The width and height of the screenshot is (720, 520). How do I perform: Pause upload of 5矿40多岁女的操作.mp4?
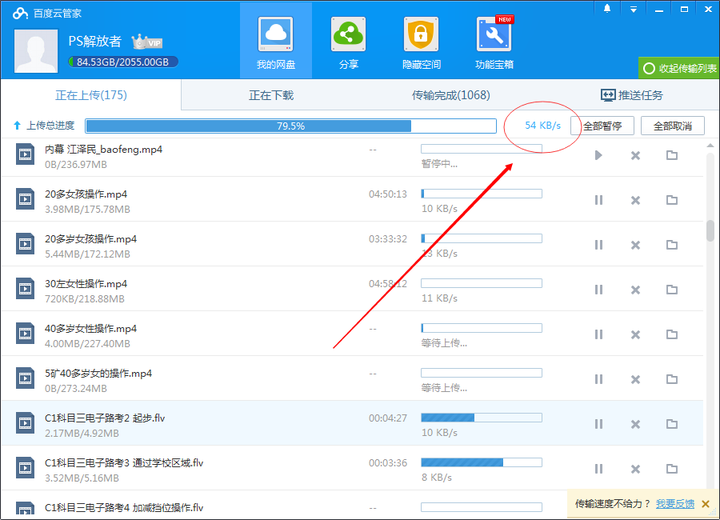pos(598,379)
